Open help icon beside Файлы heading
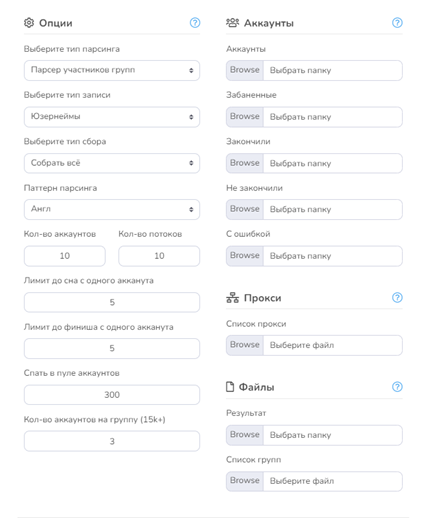 click(x=397, y=387)
